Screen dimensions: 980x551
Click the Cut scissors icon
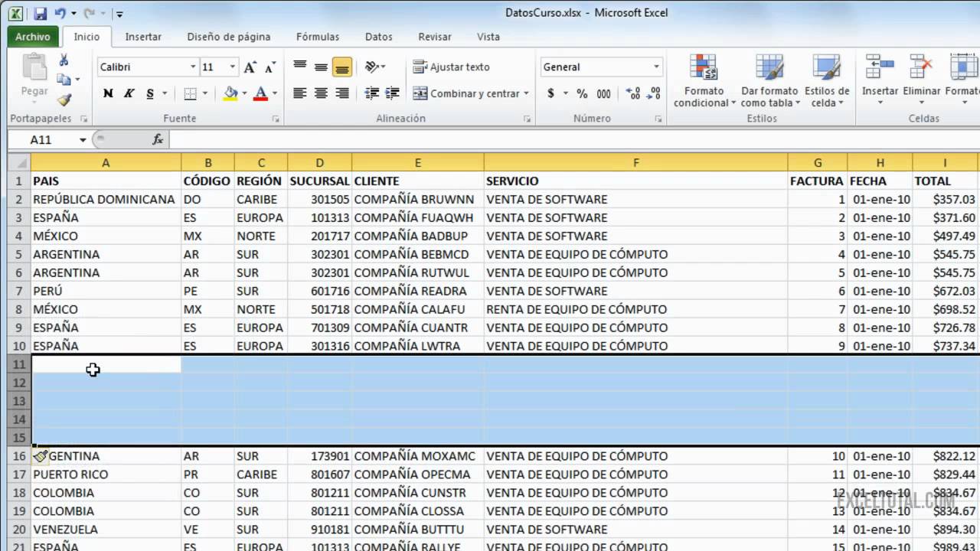pos(64,60)
